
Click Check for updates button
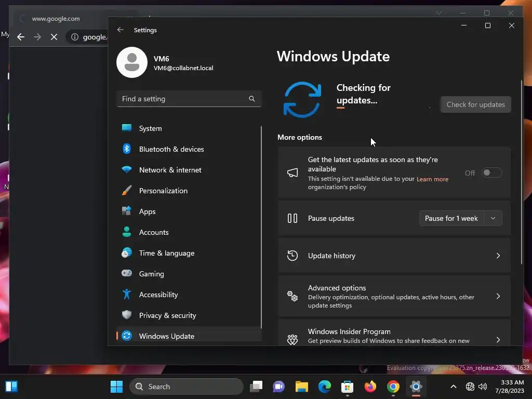(x=475, y=104)
